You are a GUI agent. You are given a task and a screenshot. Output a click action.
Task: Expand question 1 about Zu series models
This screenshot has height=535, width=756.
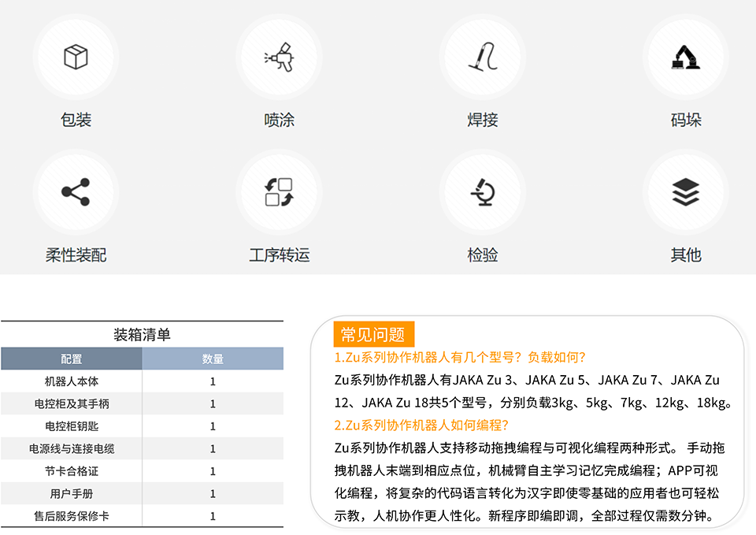(460, 357)
